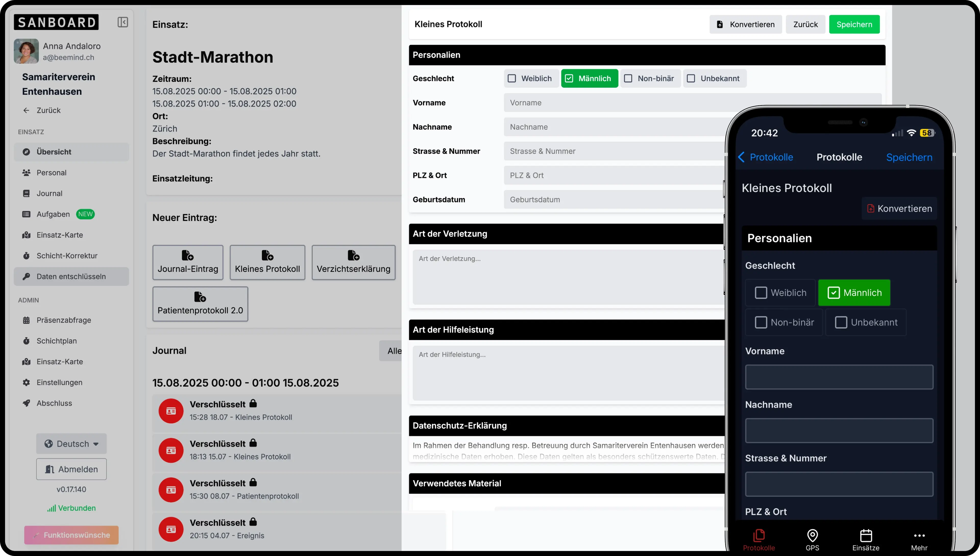
Task: Click the key icon for Daten entschlüsseln
Action: (x=26, y=277)
